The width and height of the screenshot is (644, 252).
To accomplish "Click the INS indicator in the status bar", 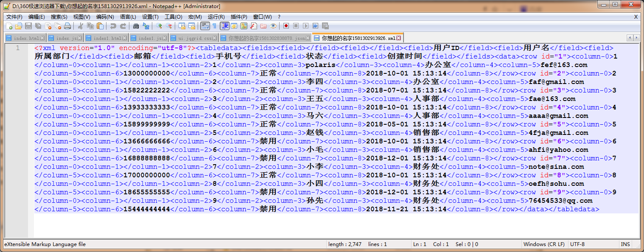I will point(625,244).
